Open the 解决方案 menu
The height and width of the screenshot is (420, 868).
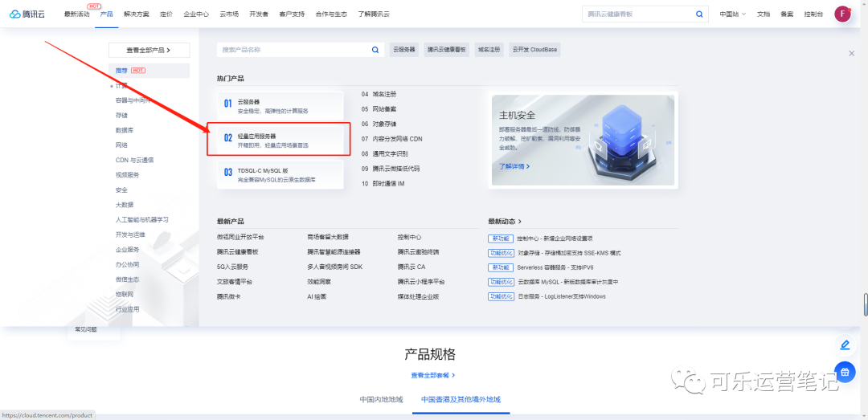[x=136, y=14]
